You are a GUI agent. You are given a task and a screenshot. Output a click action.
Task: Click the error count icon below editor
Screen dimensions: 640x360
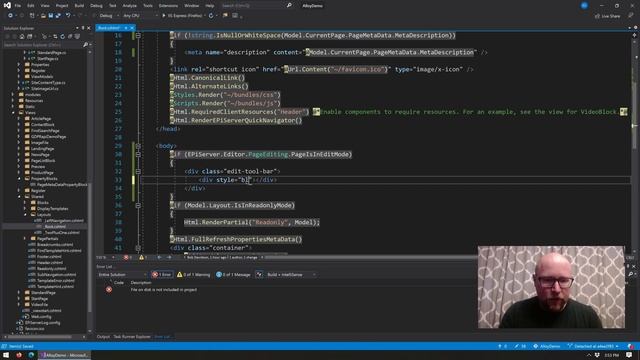pos(126,258)
